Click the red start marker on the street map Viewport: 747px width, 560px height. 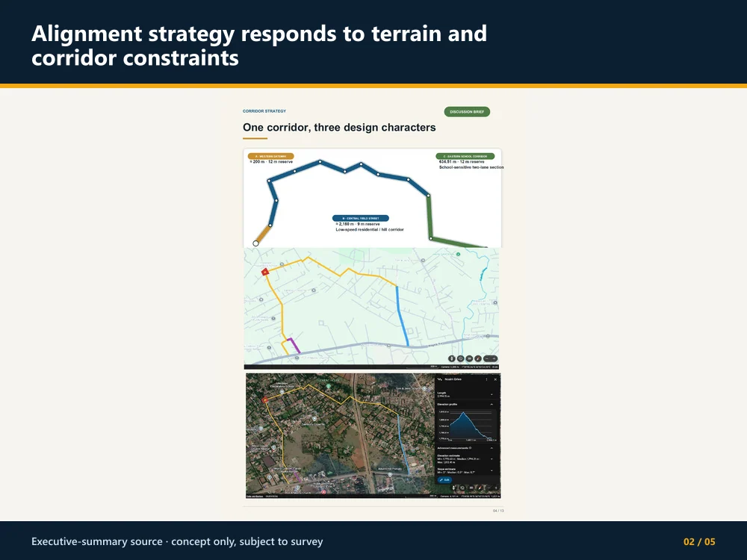[265, 272]
